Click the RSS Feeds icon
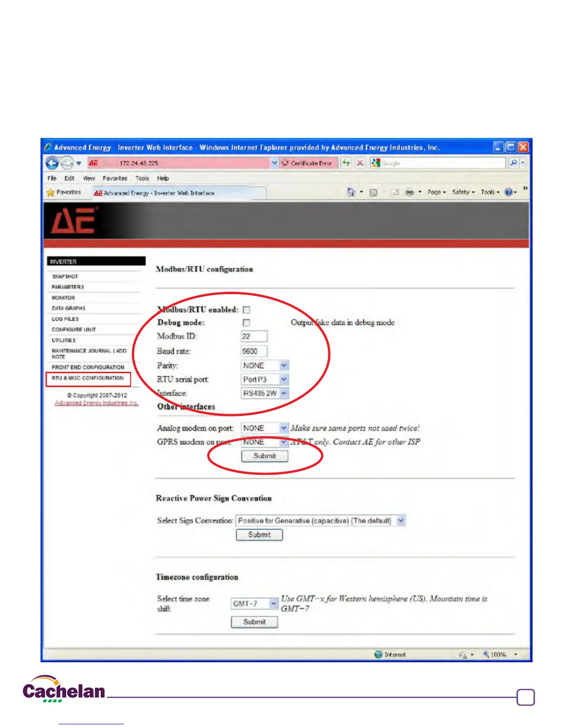563x728 pixels. point(373,193)
